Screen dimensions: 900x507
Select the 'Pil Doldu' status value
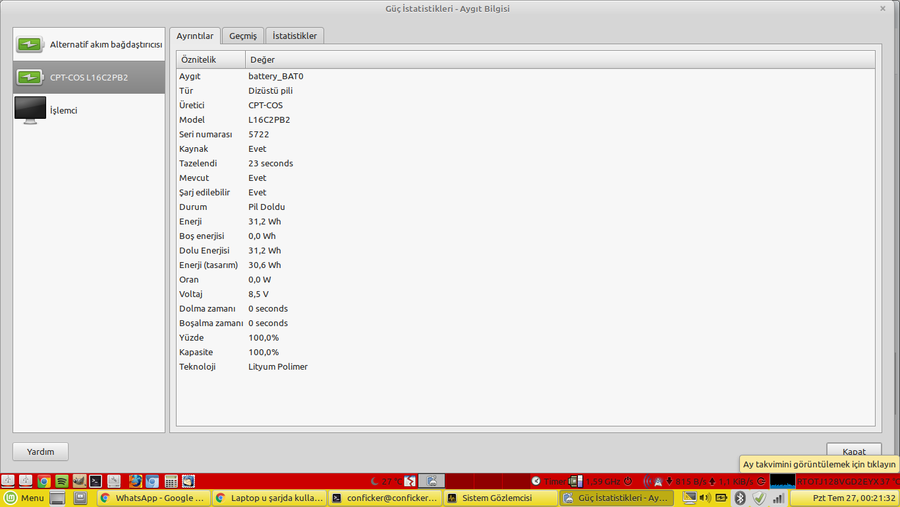pyautogui.click(x=266, y=207)
